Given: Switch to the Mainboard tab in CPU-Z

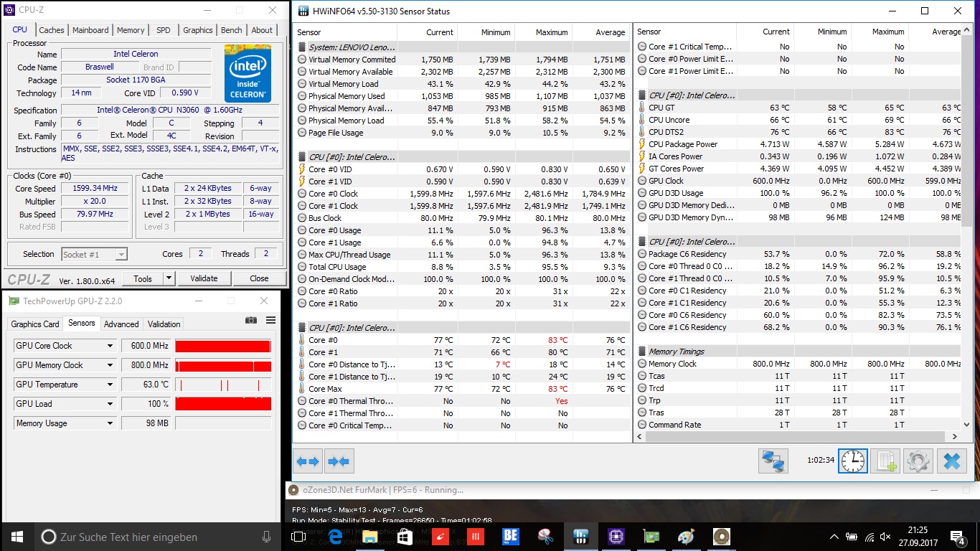Looking at the screenshot, I should pos(90,30).
